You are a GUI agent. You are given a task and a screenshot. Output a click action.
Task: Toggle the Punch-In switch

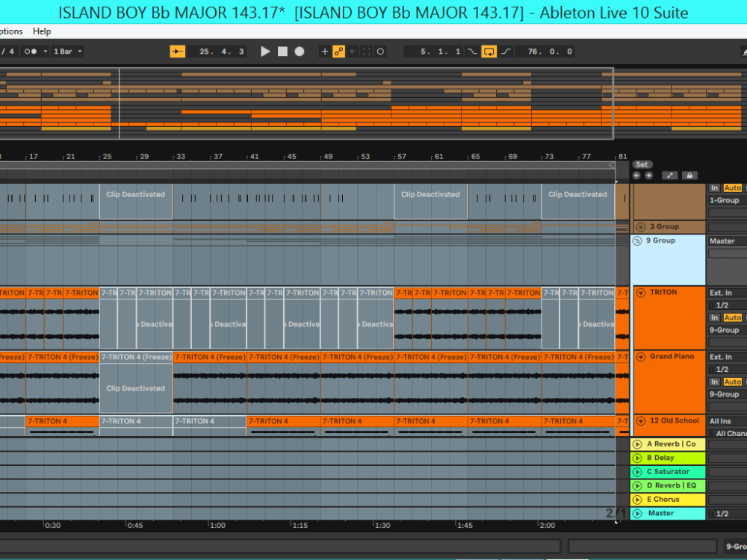tap(472, 52)
